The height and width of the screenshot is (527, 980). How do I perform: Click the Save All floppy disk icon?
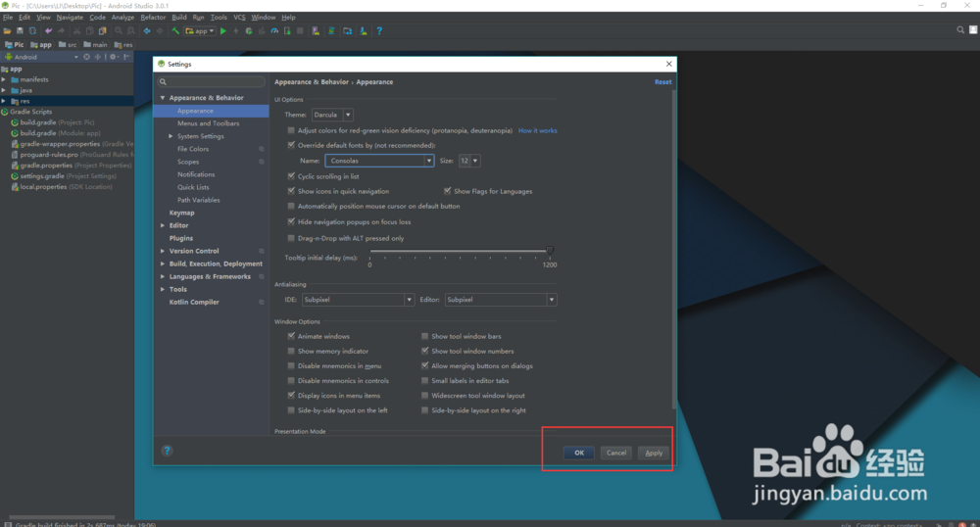[x=20, y=30]
